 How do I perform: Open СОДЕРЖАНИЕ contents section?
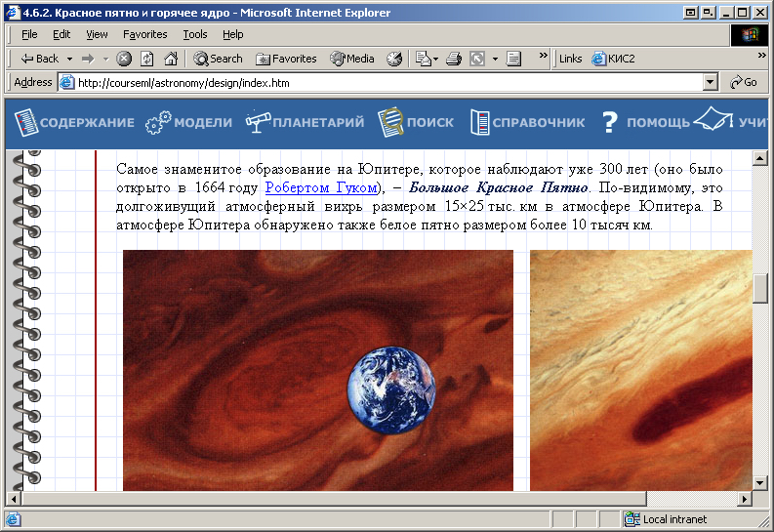74,122
